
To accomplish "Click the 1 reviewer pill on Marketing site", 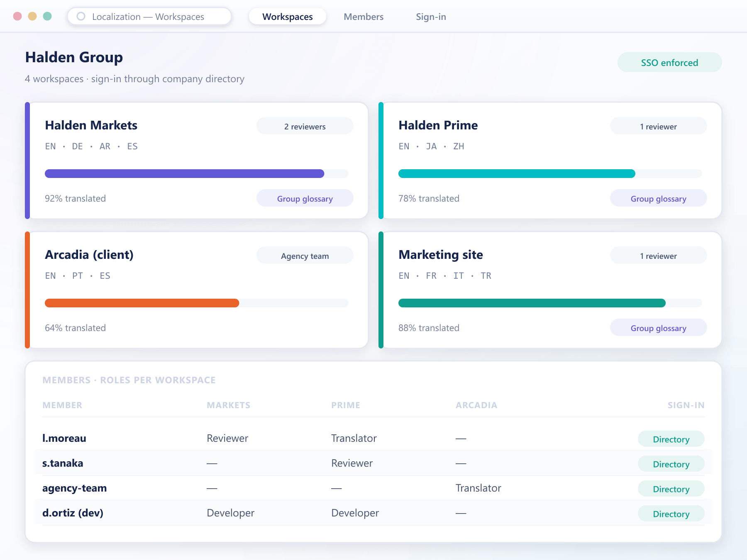I will tap(659, 256).
